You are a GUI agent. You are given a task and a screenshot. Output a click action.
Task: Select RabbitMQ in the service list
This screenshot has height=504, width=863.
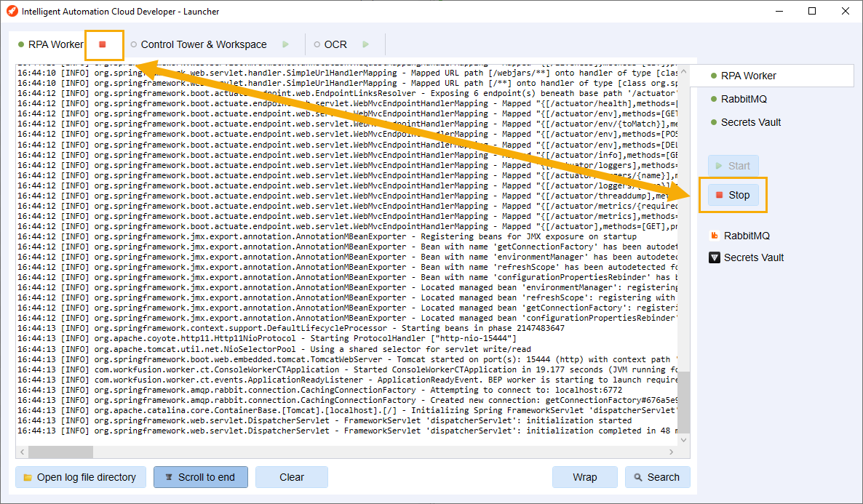(x=744, y=99)
